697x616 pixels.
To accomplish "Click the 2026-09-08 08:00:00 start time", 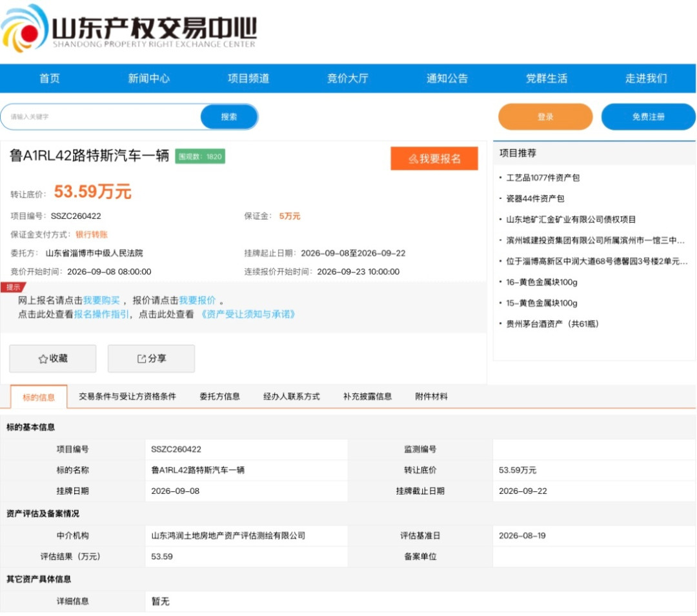I will click(109, 272).
